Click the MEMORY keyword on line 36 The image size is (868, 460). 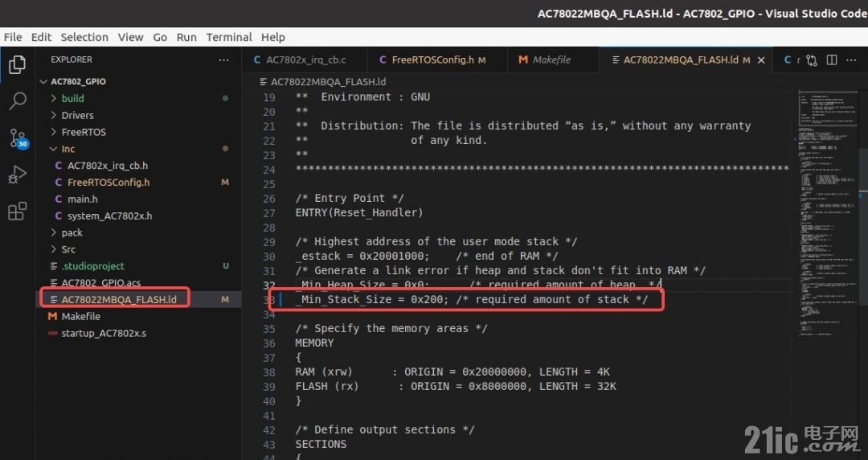314,343
